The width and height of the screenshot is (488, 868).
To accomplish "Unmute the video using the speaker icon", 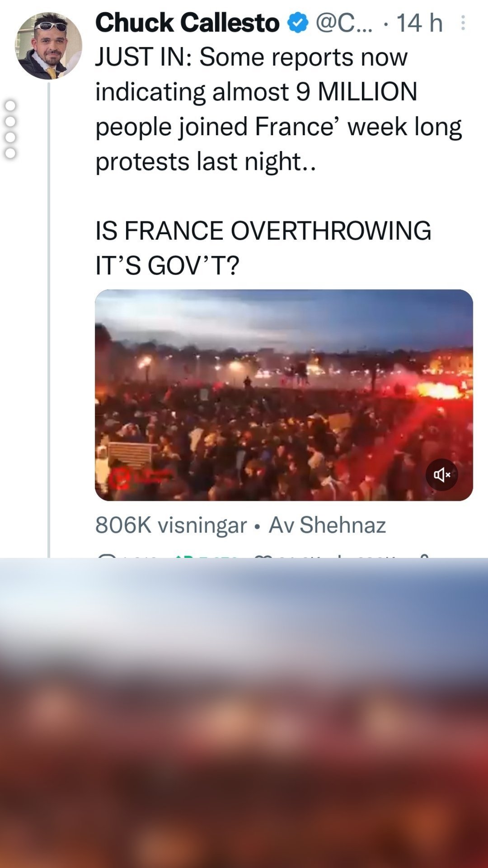I will (x=442, y=475).
